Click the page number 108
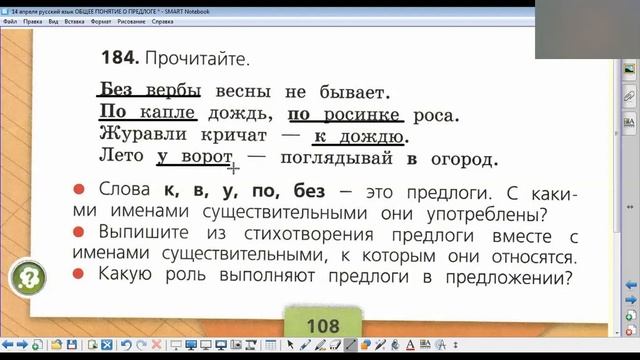This screenshot has height=360, width=640. 323,326
